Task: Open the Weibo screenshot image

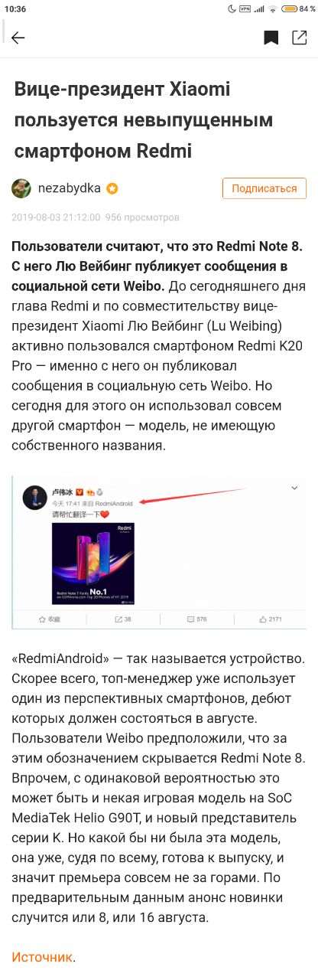Action: coord(159,553)
